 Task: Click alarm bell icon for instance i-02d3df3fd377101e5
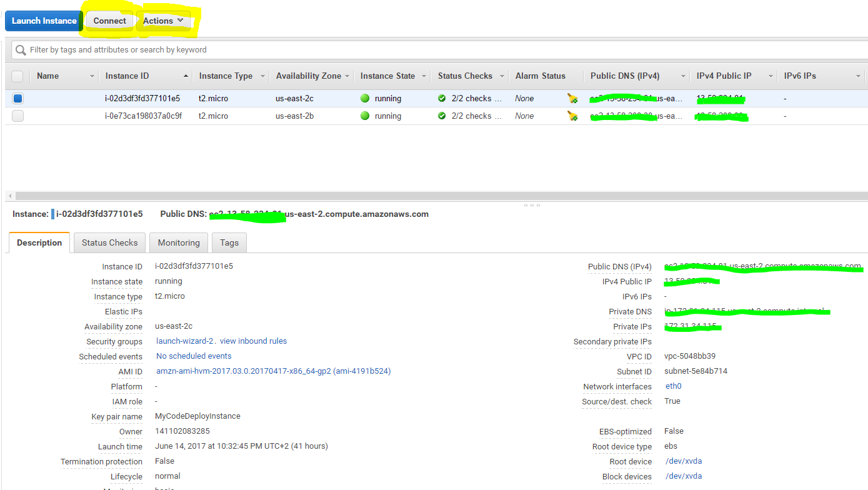pos(572,98)
